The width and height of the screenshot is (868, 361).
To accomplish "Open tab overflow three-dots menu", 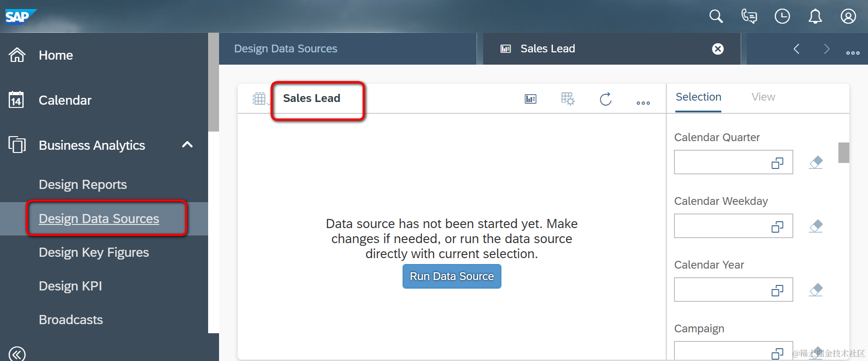I will [853, 53].
